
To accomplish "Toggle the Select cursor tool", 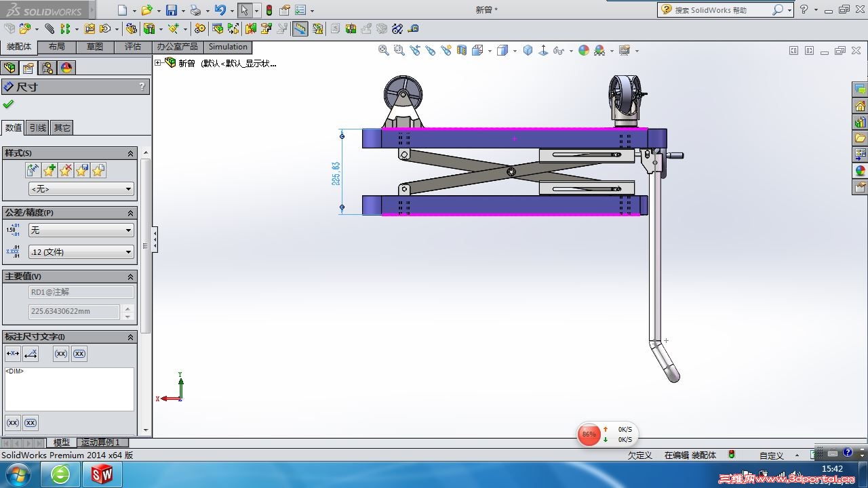I will coord(244,10).
